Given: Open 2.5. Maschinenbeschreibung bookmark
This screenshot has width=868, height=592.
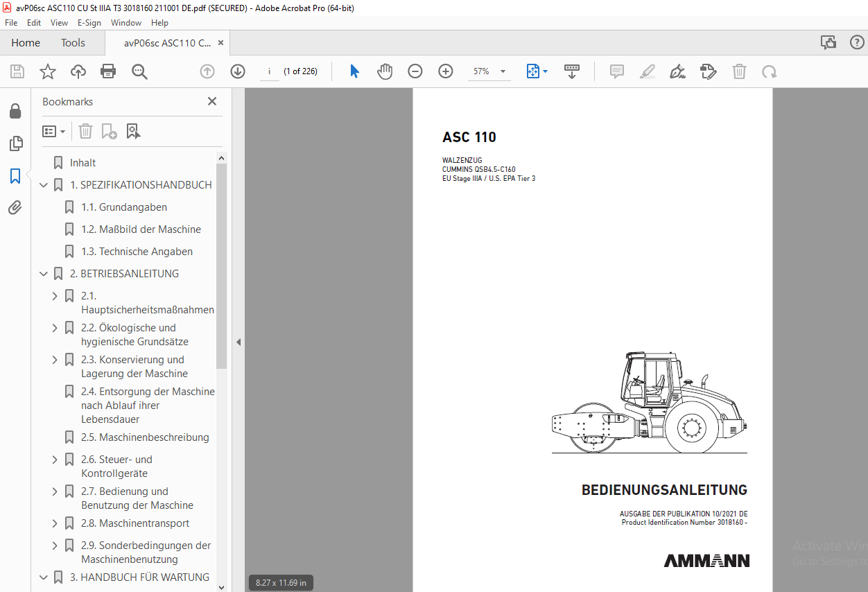Looking at the screenshot, I should pos(145,437).
